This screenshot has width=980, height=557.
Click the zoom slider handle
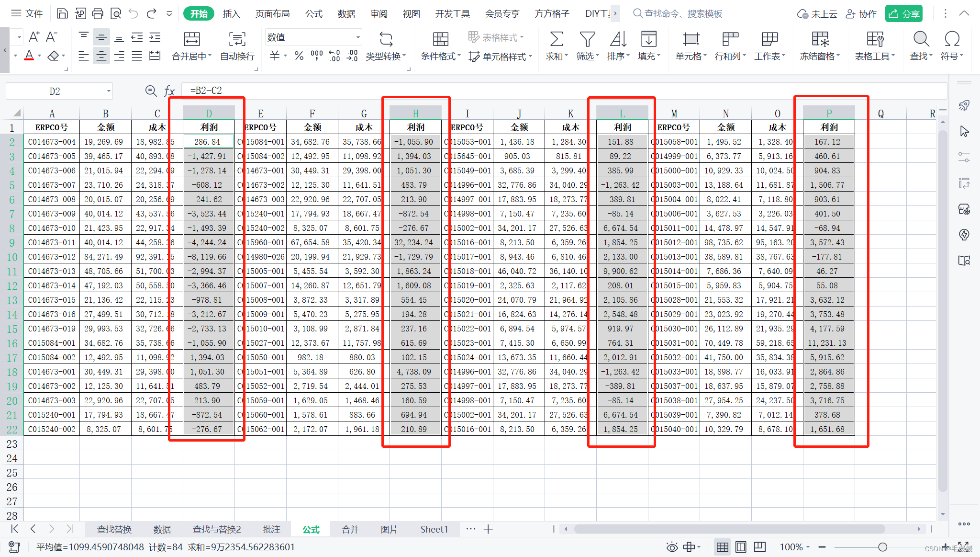point(882,547)
